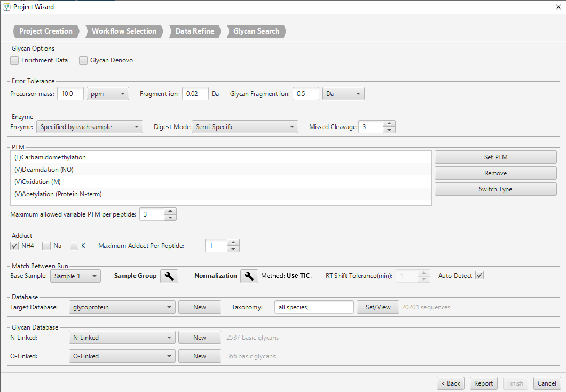Click the Cancel button

547,383
